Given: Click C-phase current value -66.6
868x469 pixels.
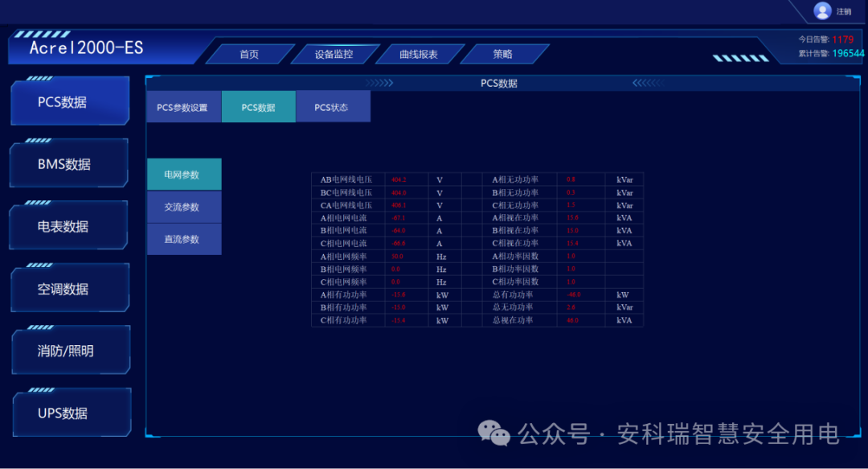Looking at the screenshot, I should point(399,244).
